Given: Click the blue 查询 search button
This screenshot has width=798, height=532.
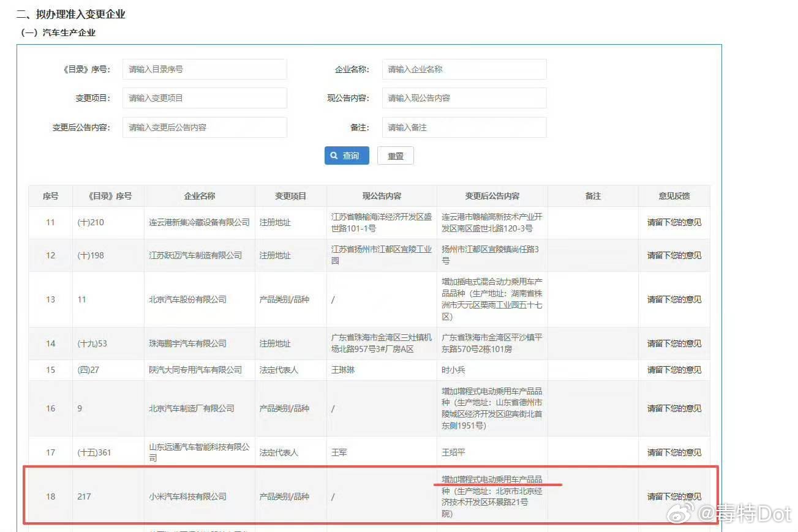Looking at the screenshot, I should point(347,155).
